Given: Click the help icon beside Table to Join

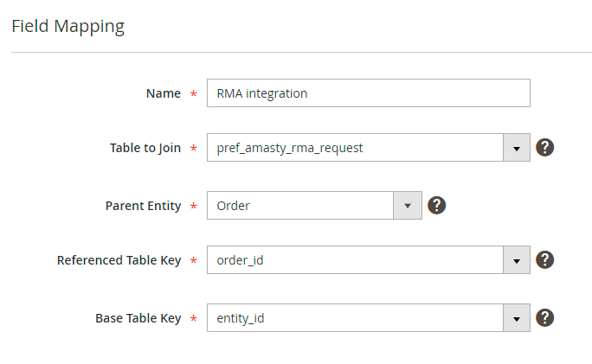Looking at the screenshot, I should pyautogui.click(x=544, y=147).
